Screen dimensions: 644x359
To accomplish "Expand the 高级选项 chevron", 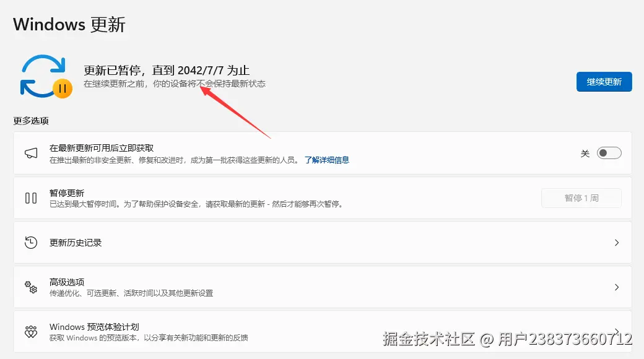I will (617, 287).
